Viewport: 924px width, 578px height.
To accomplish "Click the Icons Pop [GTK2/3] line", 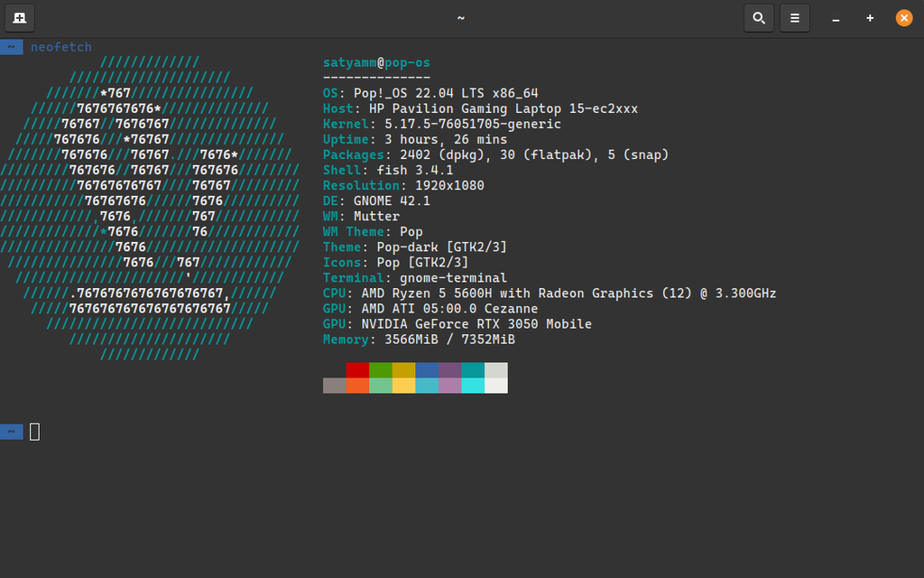I will pyautogui.click(x=396, y=263).
